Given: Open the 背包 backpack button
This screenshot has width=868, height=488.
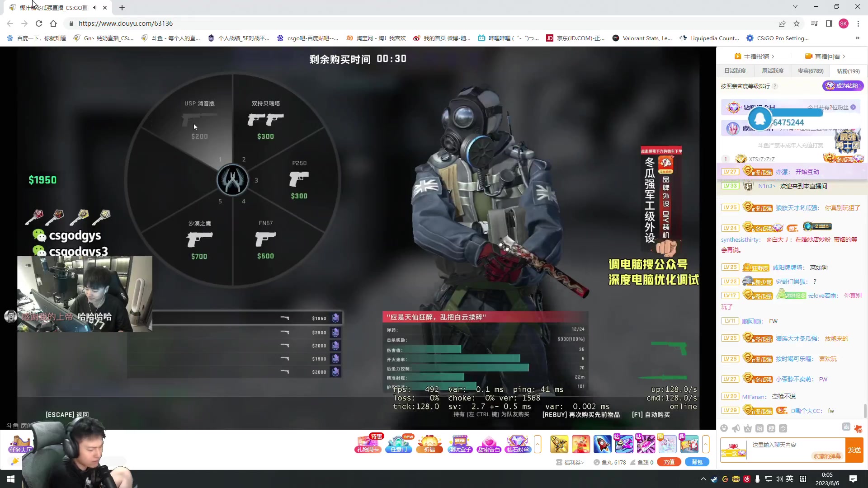Looking at the screenshot, I should click(x=697, y=462).
